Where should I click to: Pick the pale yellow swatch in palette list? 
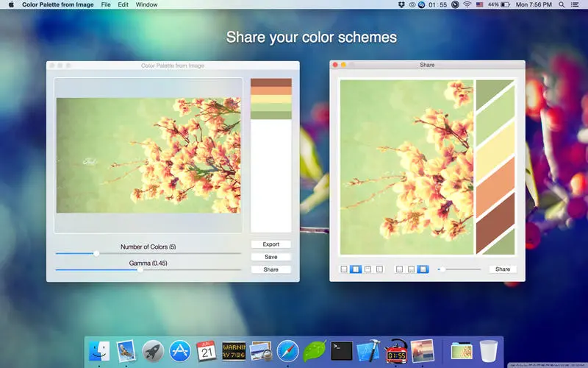click(x=270, y=99)
